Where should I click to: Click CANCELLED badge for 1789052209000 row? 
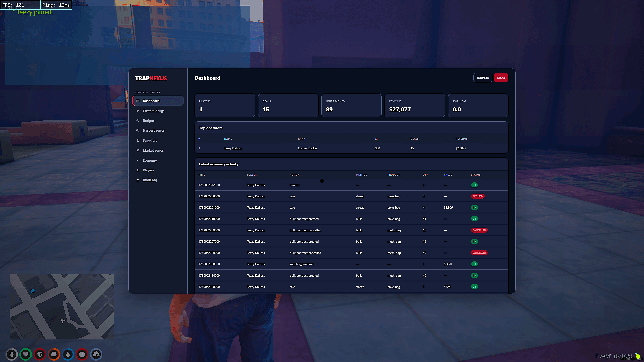click(x=479, y=230)
